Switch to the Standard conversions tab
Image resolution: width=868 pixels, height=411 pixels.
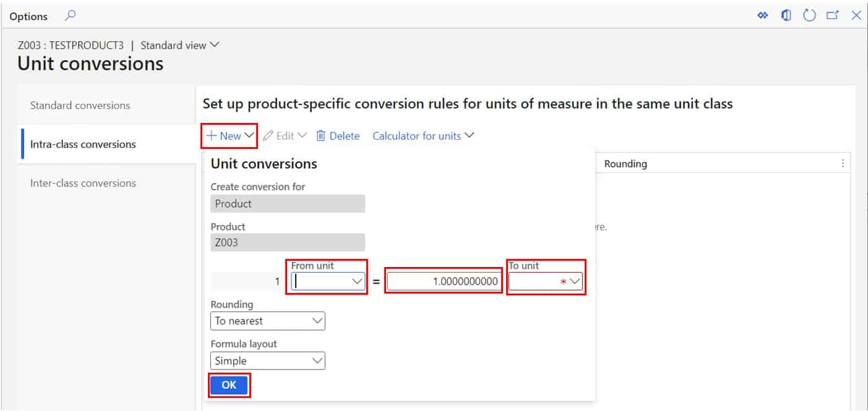point(80,105)
